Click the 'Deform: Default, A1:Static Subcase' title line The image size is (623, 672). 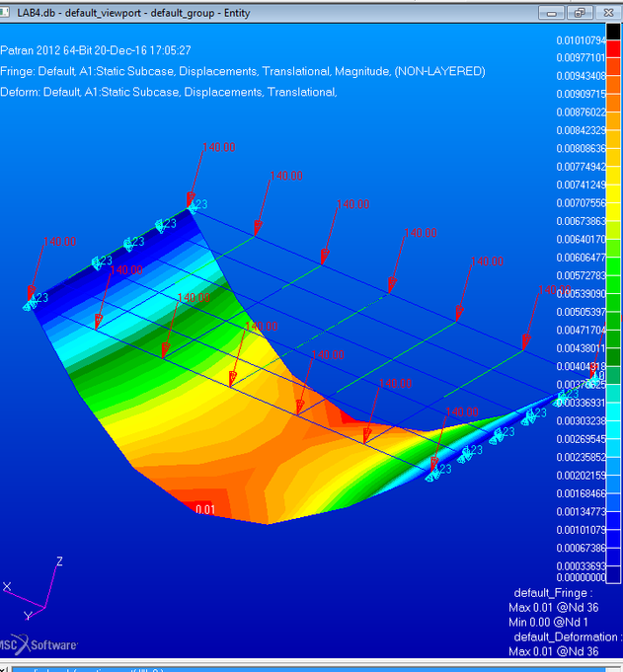[x=169, y=92]
